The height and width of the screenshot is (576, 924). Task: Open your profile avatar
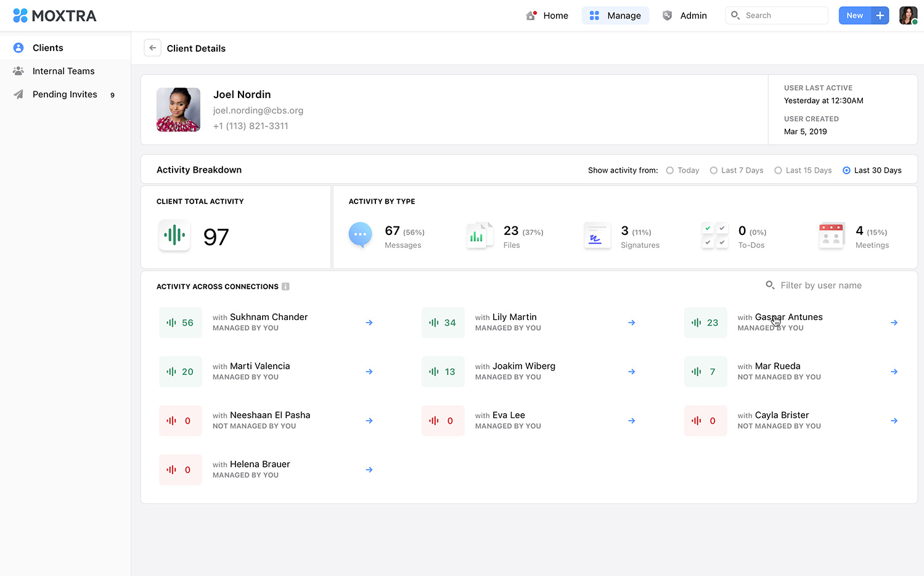908,15
